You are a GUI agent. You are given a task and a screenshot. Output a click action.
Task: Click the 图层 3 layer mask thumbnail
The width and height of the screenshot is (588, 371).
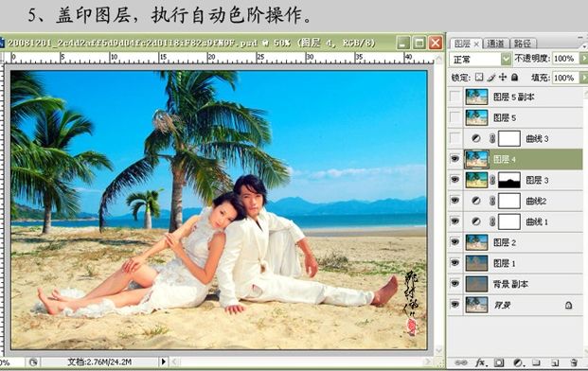click(x=509, y=180)
